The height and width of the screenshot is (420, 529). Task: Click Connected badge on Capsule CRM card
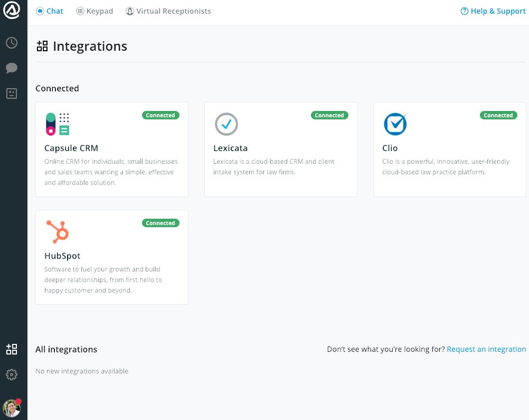click(160, 115)
